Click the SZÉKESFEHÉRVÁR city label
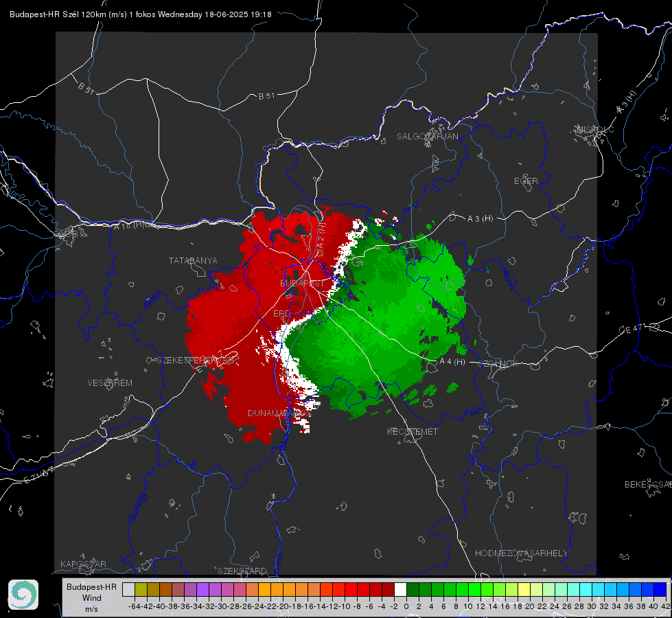 click(196, 360)
